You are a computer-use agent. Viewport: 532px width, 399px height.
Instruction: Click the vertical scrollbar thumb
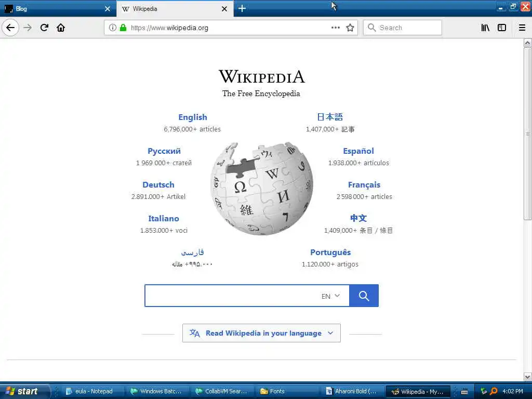[528, 134]
